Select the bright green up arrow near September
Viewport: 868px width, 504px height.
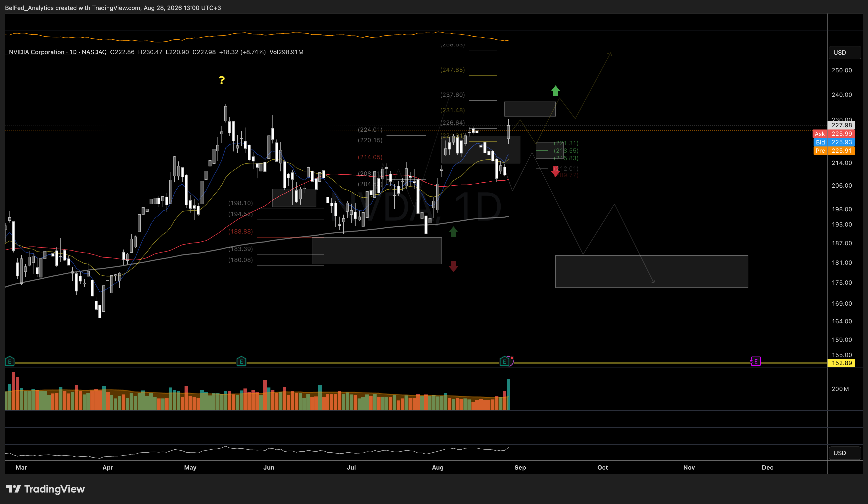coord(555,91)
